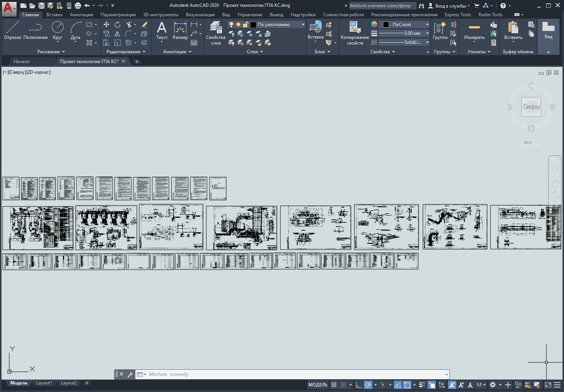The height and width of the screenshot is (392, 564).
Task: Click the Move tool icon
Action: pos(107,25)
